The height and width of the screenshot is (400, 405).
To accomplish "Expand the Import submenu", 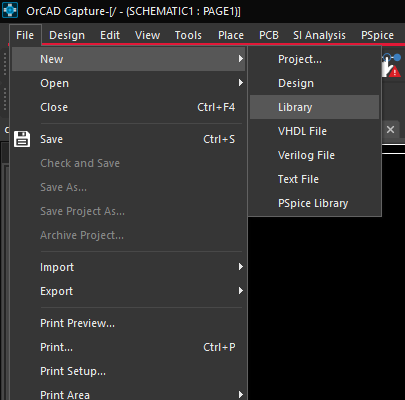I will [128, 267].
